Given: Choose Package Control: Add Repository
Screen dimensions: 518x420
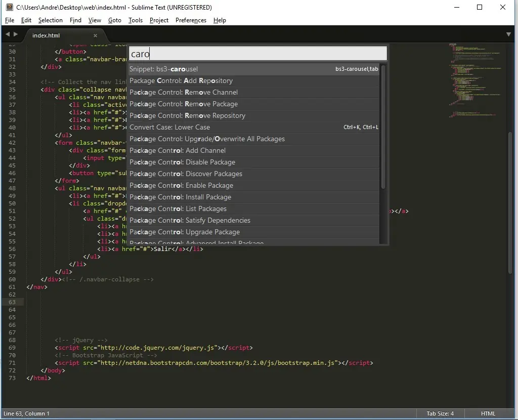Looking at the screenshot, I should pos(254,80).
